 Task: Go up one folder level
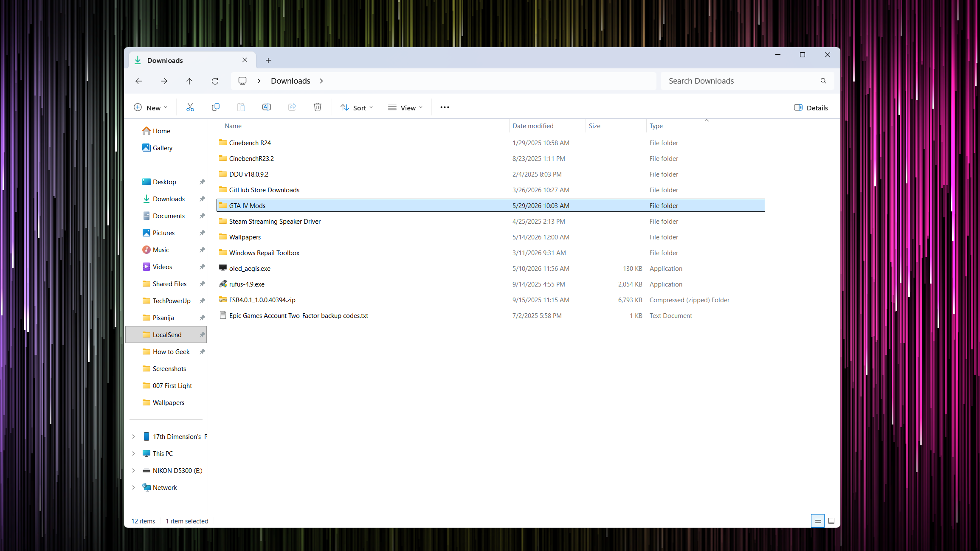(189, 81)
